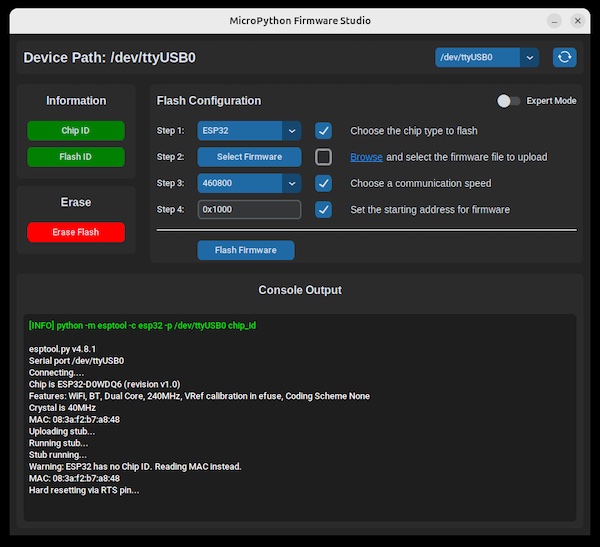Open the 460800 baud rate dropdown
This screenshot has width=600, height=547.
coord(249,183)
